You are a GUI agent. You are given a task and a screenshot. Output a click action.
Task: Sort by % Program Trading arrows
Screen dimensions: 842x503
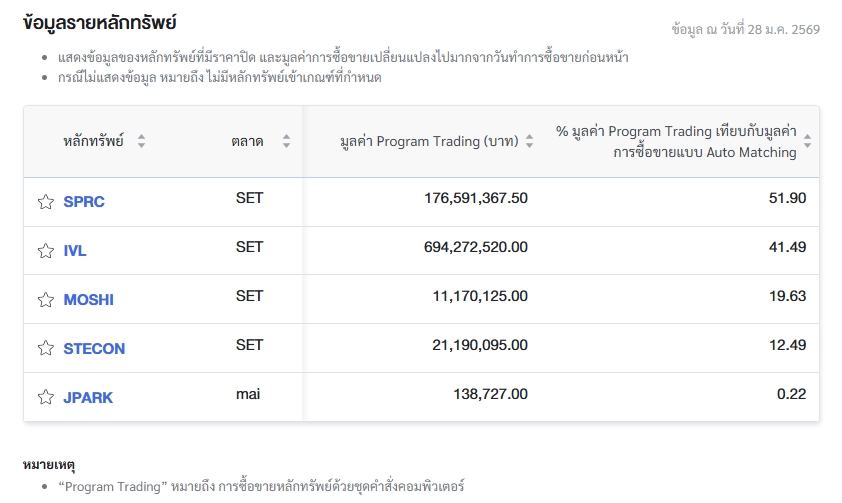tap(807, 142)
